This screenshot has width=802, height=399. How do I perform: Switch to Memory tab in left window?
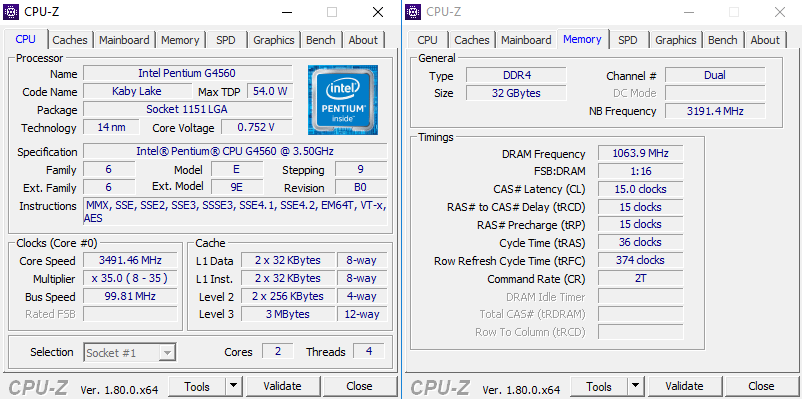click(x=180, y=40)
